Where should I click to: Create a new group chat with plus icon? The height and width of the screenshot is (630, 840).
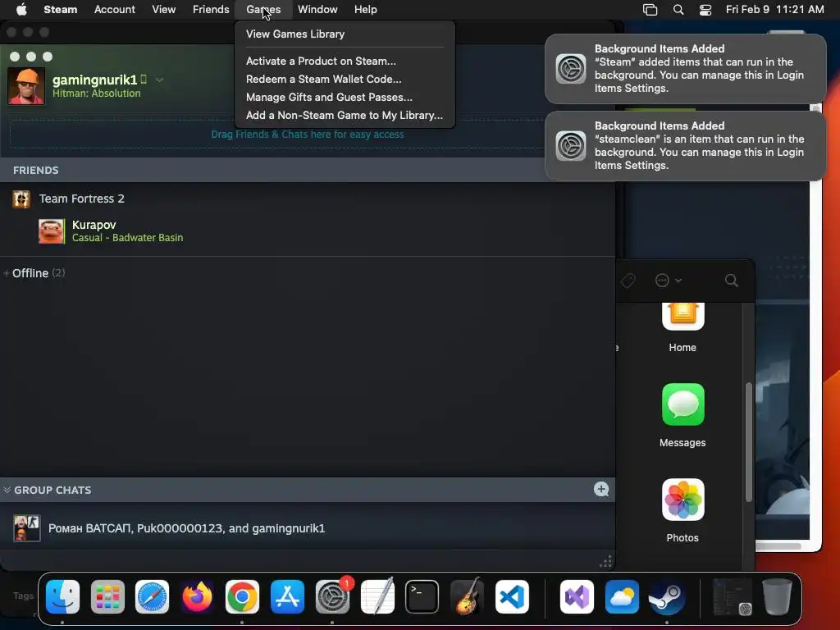(601, 489)
